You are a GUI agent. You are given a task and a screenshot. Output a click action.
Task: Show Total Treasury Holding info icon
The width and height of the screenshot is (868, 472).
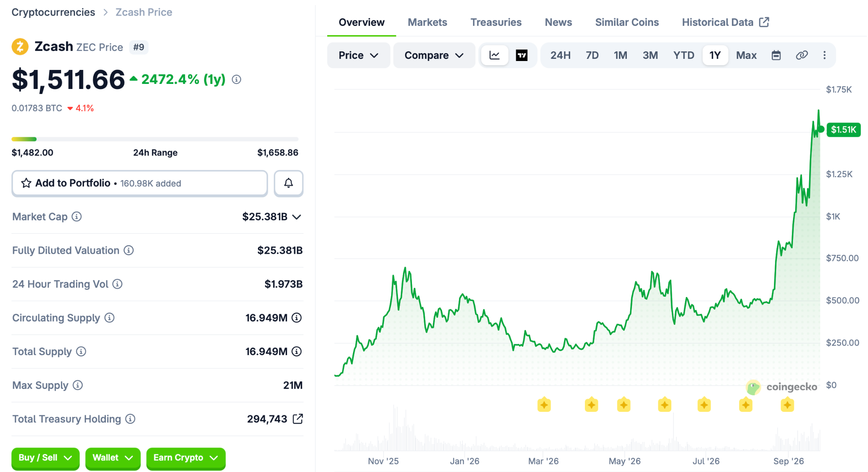tap(130, 419)
